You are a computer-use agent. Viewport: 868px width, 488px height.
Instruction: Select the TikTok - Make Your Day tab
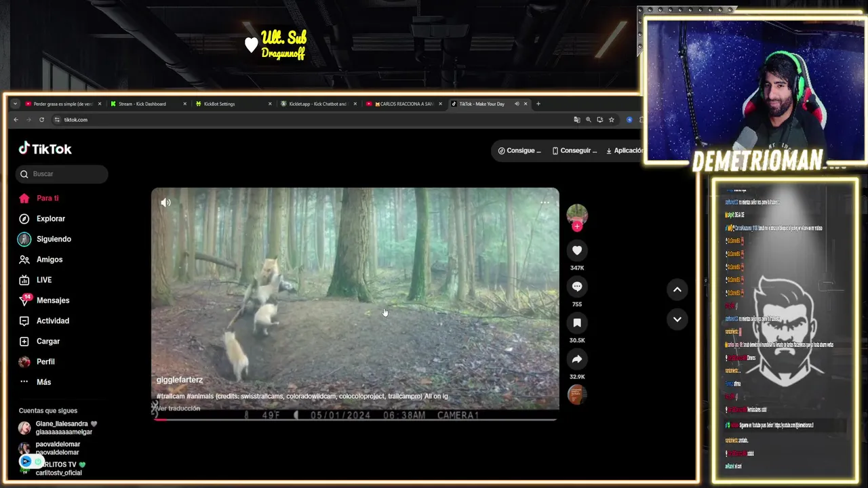point(481,104)
